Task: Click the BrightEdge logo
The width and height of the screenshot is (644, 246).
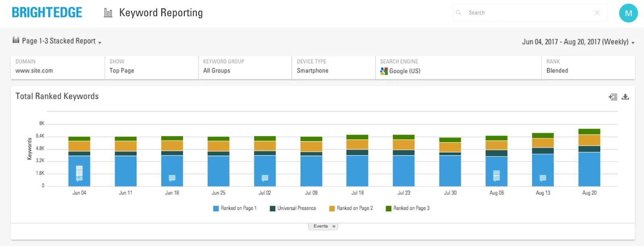Action: (x=47, y=12)
